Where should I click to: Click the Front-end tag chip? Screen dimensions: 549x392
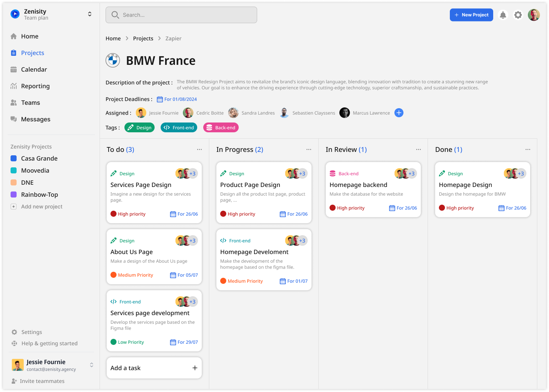[179, 128]
